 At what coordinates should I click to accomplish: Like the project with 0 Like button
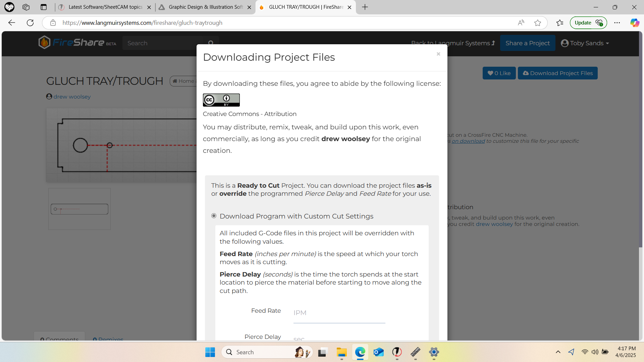(499, 73)
